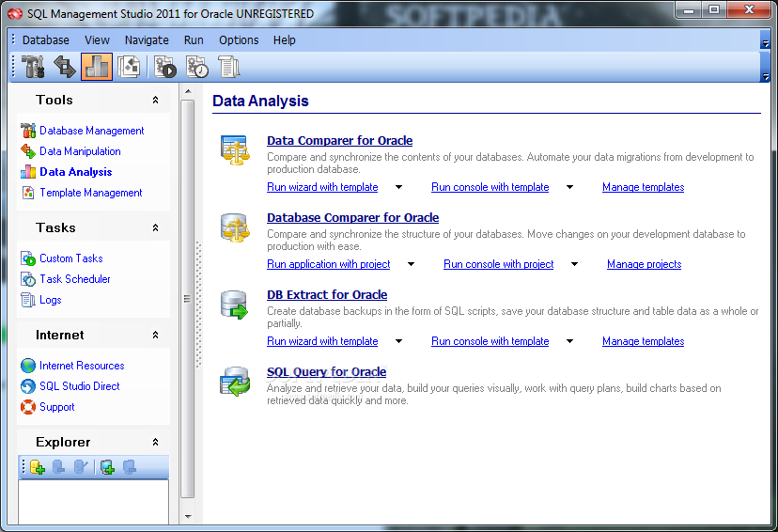Open the View menu

[x=97, y=40]
